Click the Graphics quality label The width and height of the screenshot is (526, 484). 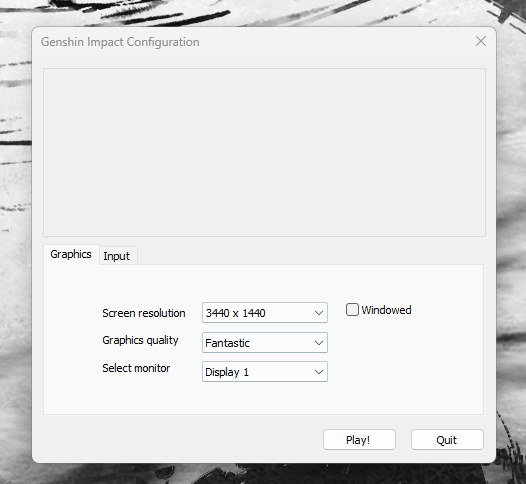[x=140, y=340]
